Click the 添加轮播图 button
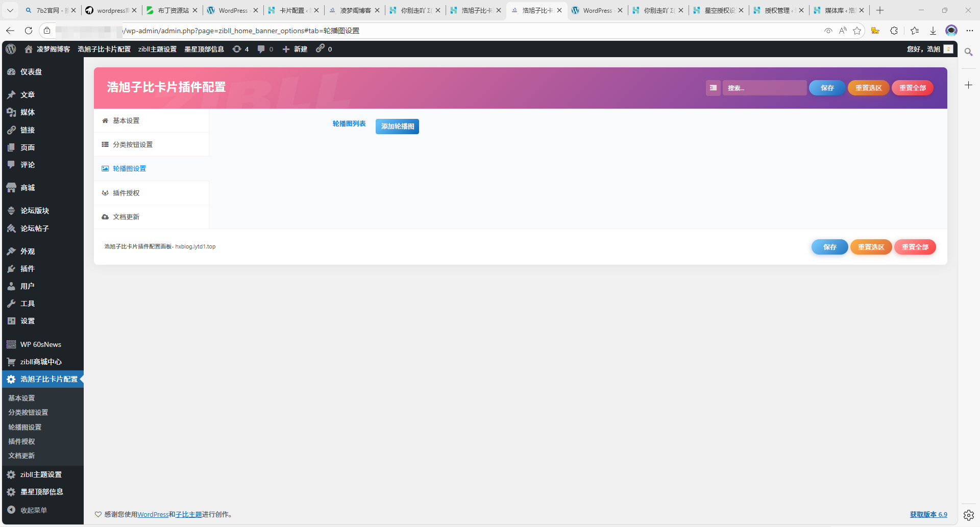980x527 pixels. pos(397,127)
